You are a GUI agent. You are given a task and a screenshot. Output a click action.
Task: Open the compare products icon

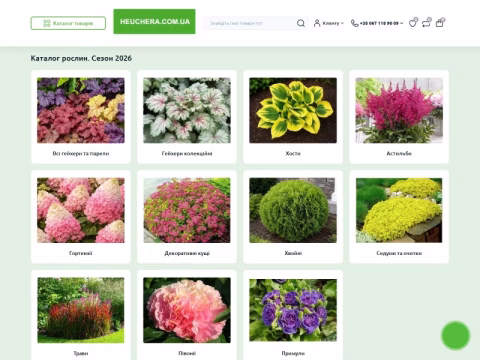(426, 23)
